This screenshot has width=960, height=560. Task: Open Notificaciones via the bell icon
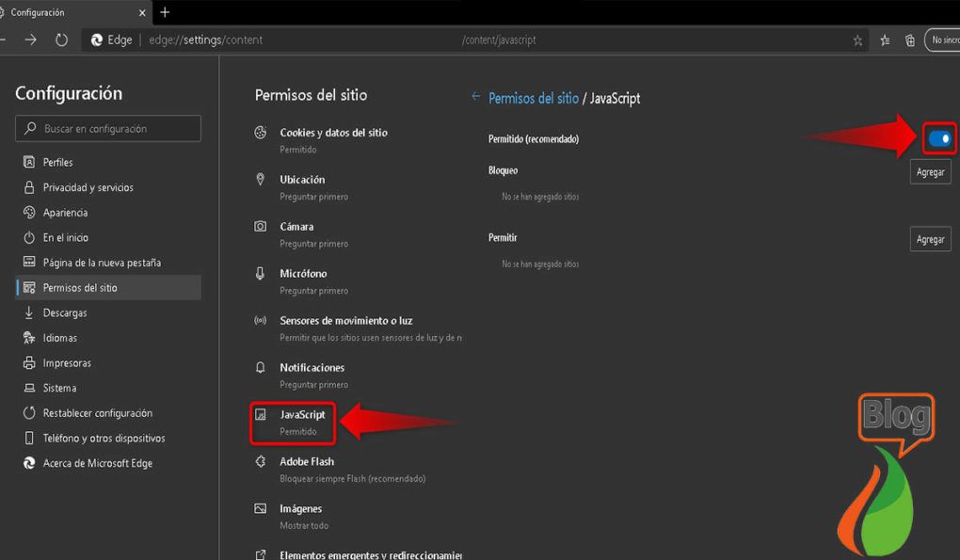261,367
